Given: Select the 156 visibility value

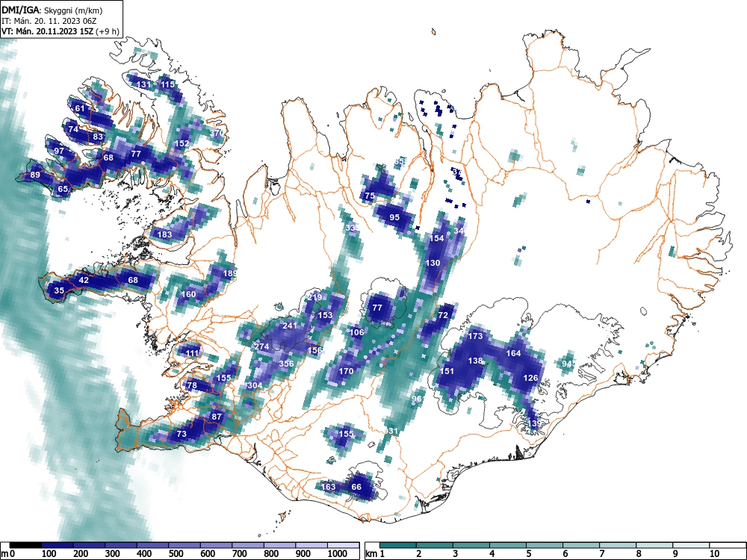Looking at the screenshot, I should (314, 350).
